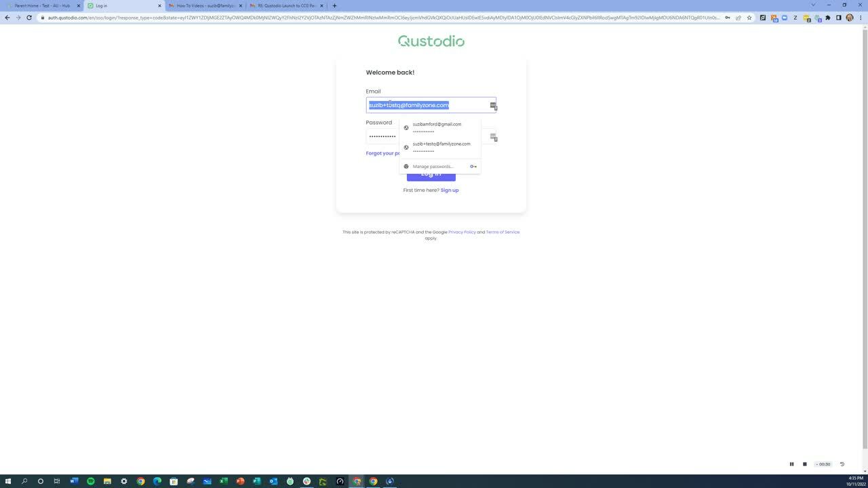Open the Terms of Service link

click(x=502, y=232)
